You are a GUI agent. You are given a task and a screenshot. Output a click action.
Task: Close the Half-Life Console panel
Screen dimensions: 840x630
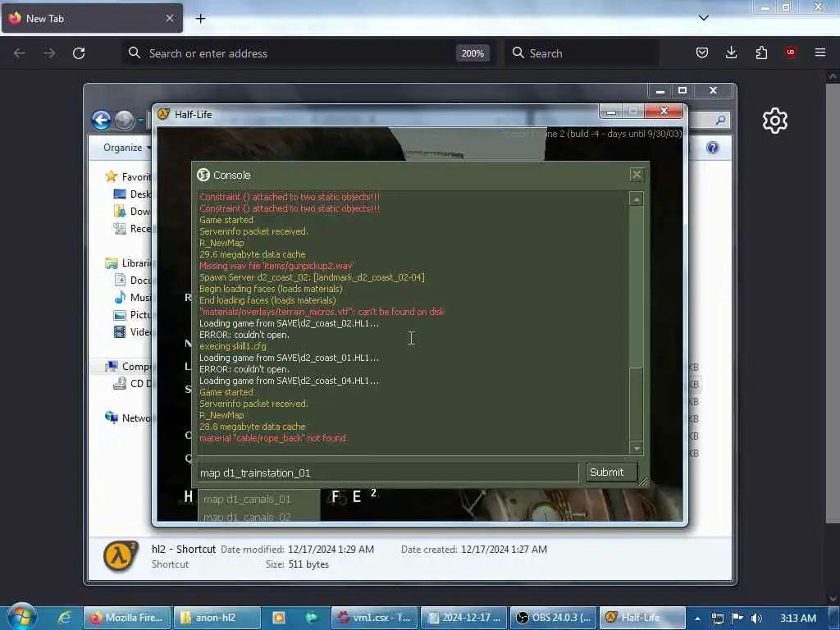[x=637, y=175]
